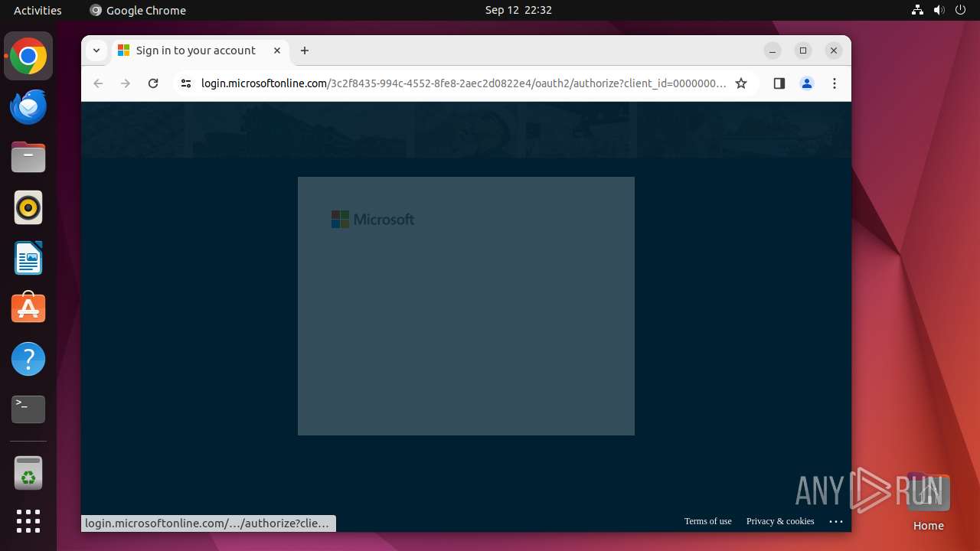Open network status icon in system tray

click(917, 10)
